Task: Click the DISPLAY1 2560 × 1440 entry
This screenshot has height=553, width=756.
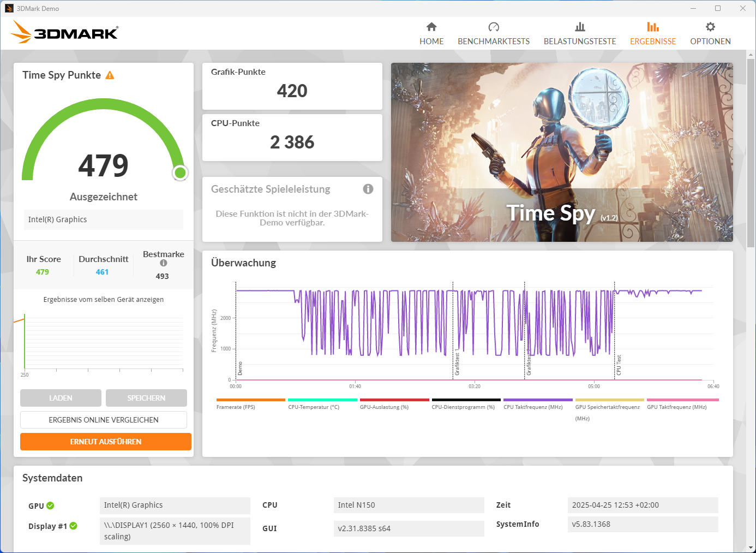Action: pyautogui.click(x=175, y=531)
